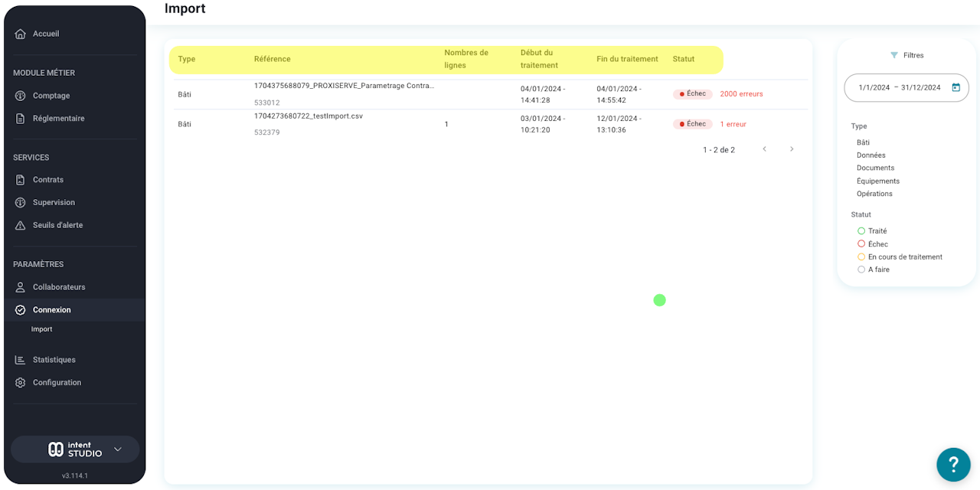This screenshot has height=490, width=980.
Task: Open the Import submenu item
Action: pos(42,329)
